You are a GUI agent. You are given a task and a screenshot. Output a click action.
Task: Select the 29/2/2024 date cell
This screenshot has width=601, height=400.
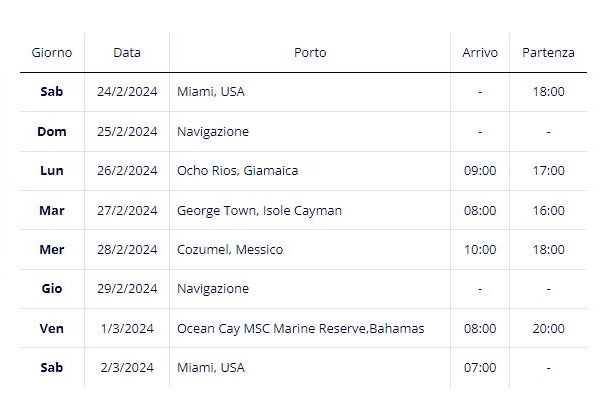(x=127, y=289)
